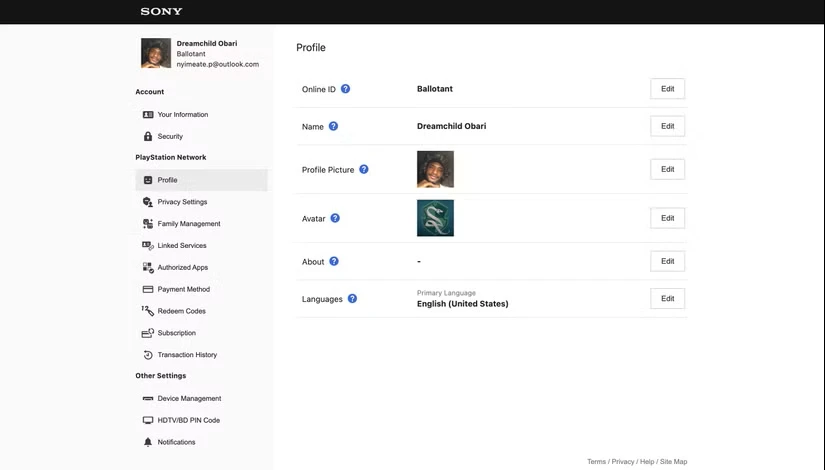Screen dimensions: 825x470
Task: Show help tooltip for Languages
Action: click(x=352, y=298)
